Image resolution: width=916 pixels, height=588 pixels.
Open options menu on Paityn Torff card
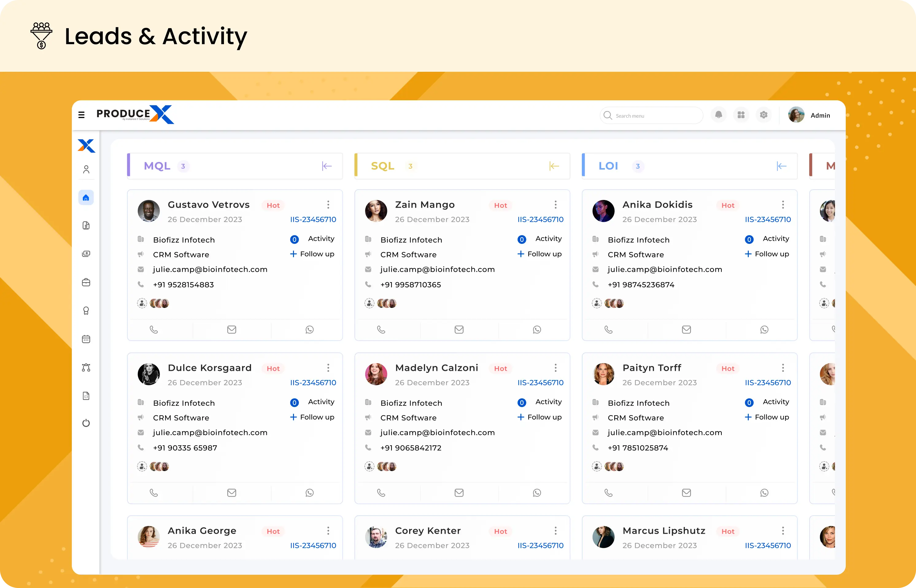tap(783, 368)
